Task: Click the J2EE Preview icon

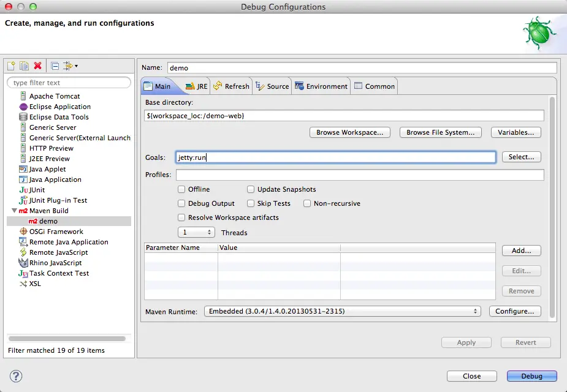Action: pyautogui.click(x=23, y=159)
